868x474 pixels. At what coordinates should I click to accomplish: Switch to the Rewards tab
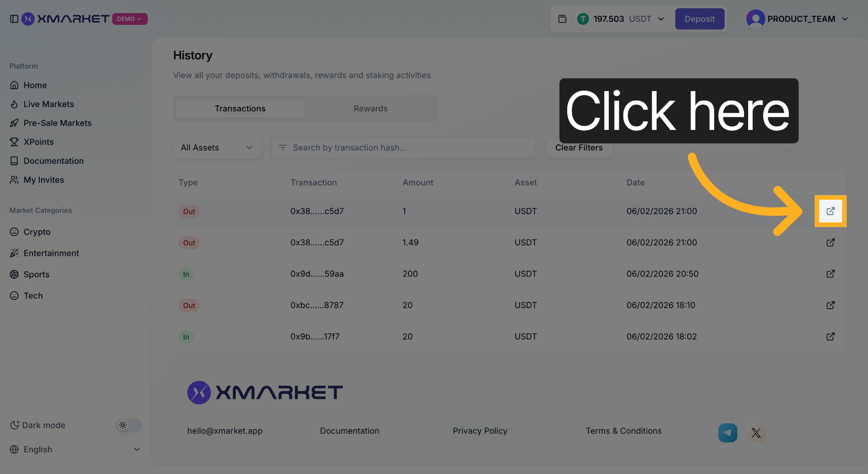370,109
